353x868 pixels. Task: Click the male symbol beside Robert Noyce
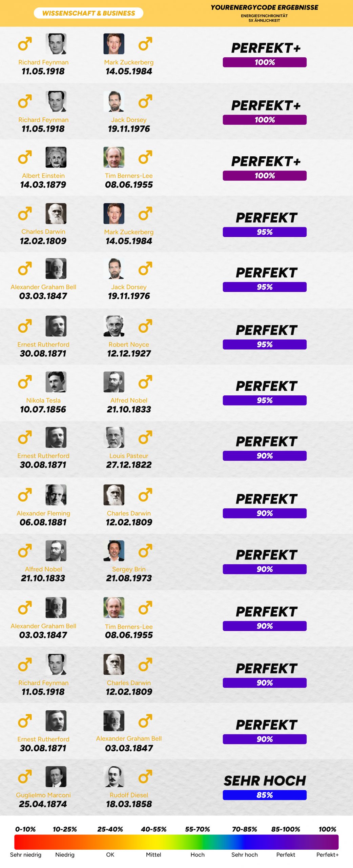click(x=145, y=326)
